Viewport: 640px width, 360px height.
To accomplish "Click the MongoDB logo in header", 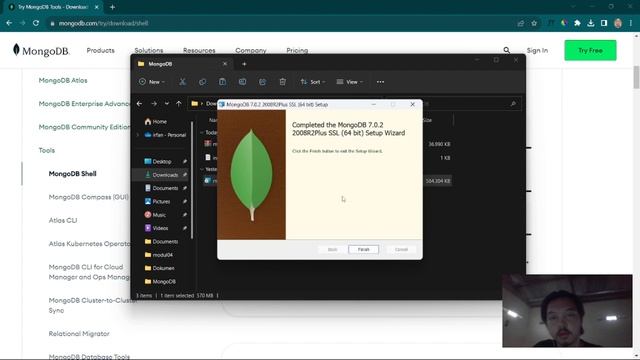I will [41, 50].
